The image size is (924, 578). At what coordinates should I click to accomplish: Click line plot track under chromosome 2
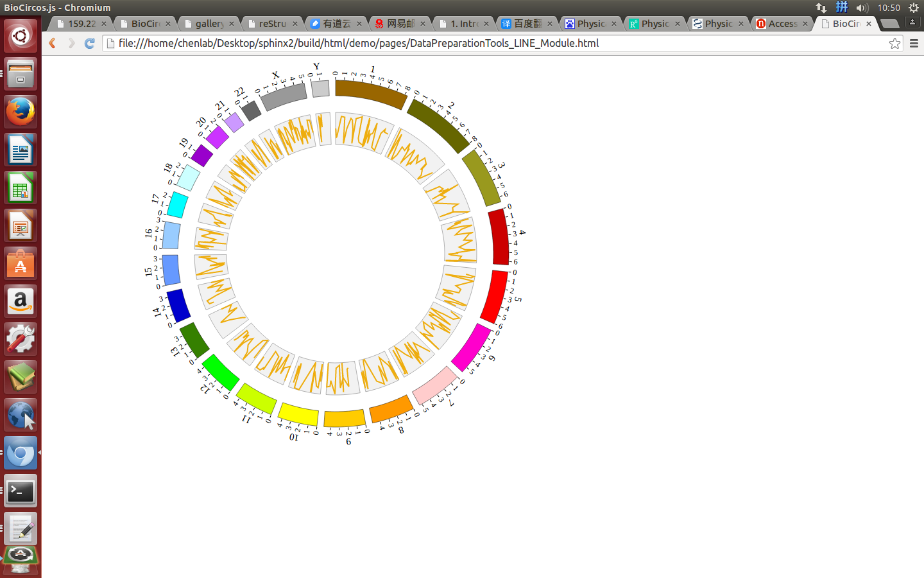(416, 155)
